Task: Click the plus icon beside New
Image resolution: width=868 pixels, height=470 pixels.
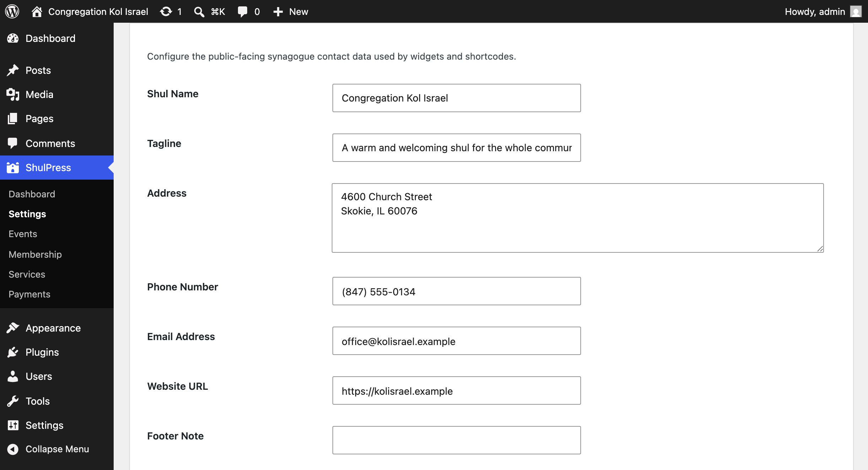Action: point(278,12)
